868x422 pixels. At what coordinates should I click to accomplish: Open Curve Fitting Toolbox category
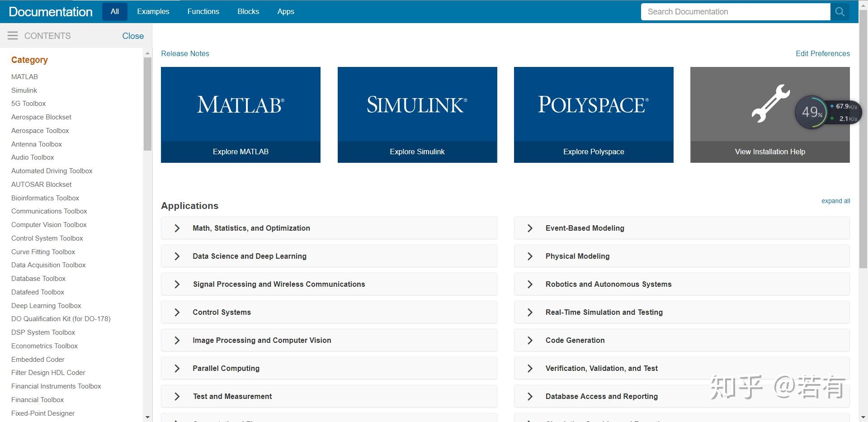[x=43, y=252]
